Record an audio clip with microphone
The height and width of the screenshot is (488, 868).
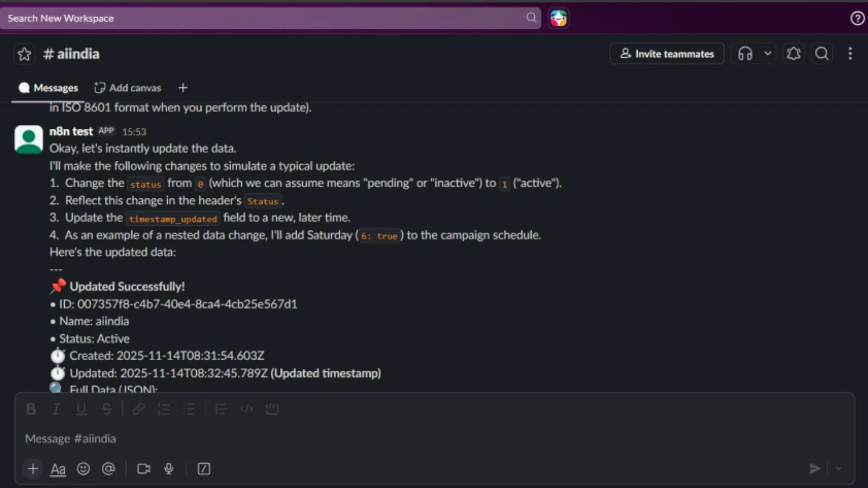169,469
